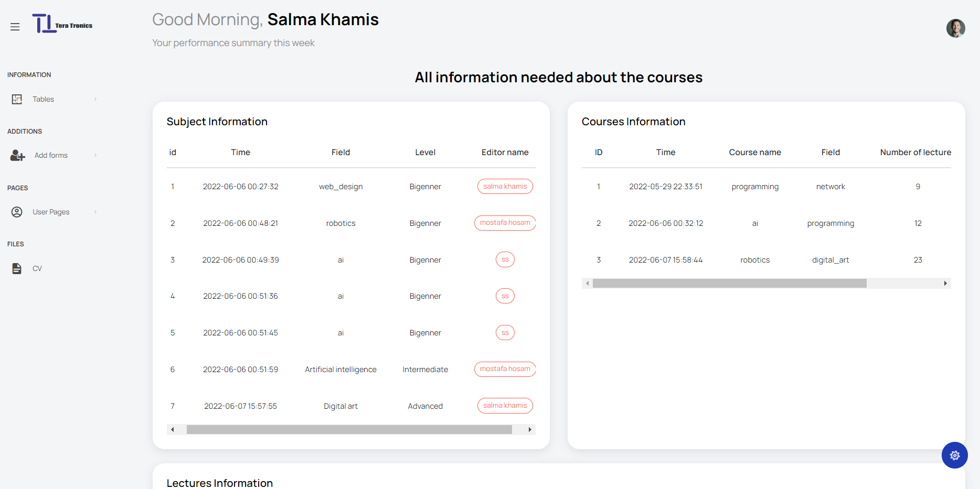Select the Intermediate level cell
Image resolution: width=980 pixels, height=489 pixels.
point(425,370)
